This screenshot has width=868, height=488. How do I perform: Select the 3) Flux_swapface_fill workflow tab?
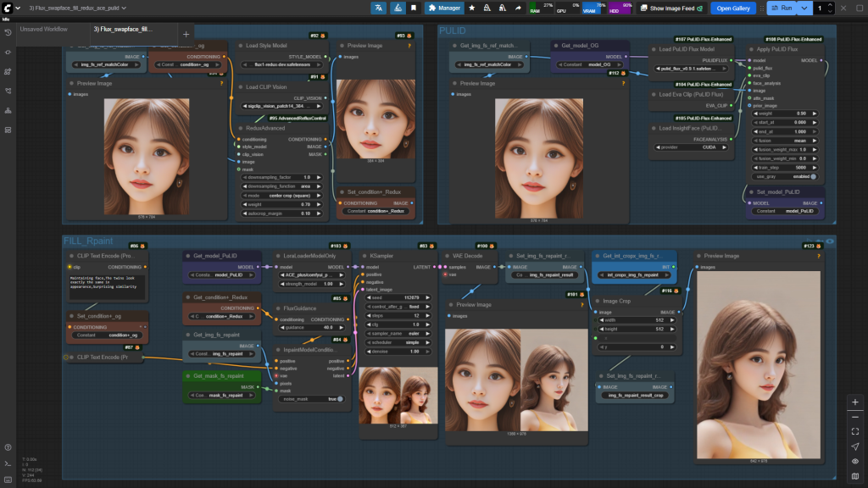(x=124, y=29)
